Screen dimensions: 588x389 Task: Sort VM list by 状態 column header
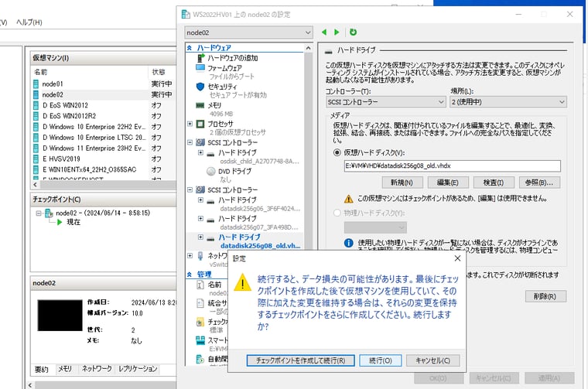coord(162,72)
